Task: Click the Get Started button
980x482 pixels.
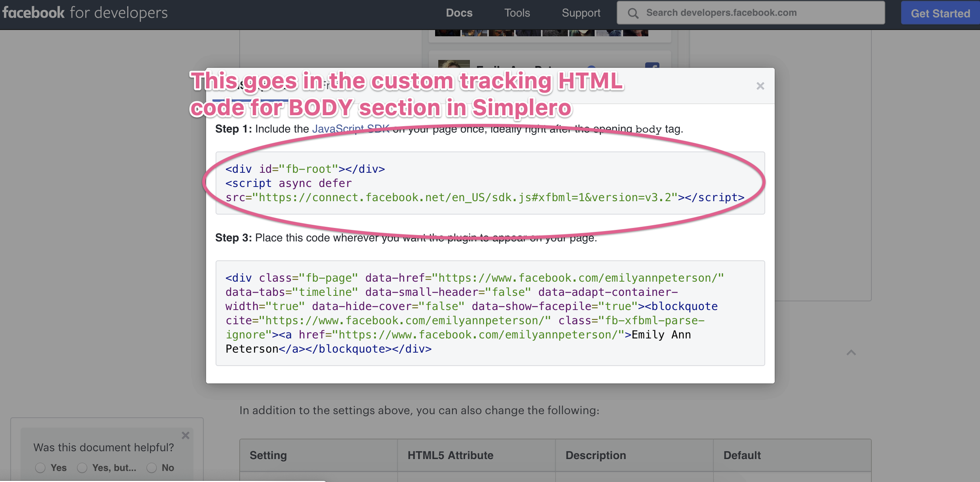Action: pyautogui.click(x=940, y=13)
